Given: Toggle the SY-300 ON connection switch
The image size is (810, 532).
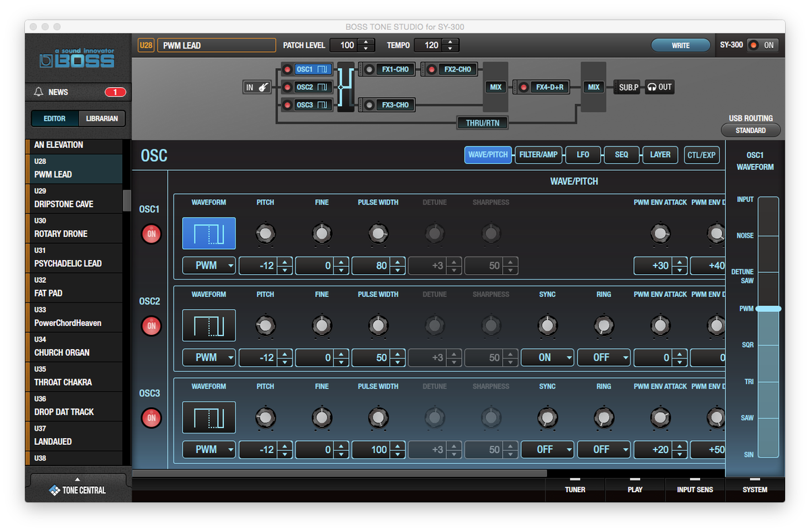Looking at the screenshot, I should 762,45.
